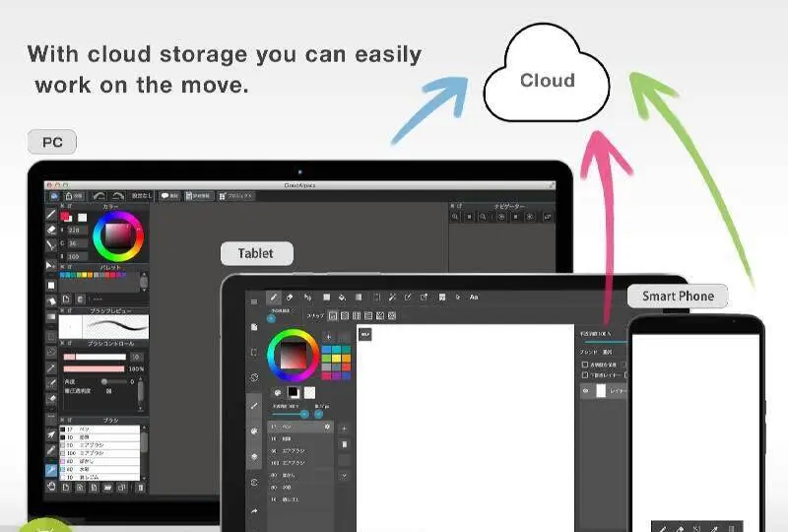
Task: Toggle first snap guide icon on tablet
Action: click(332, 316)
